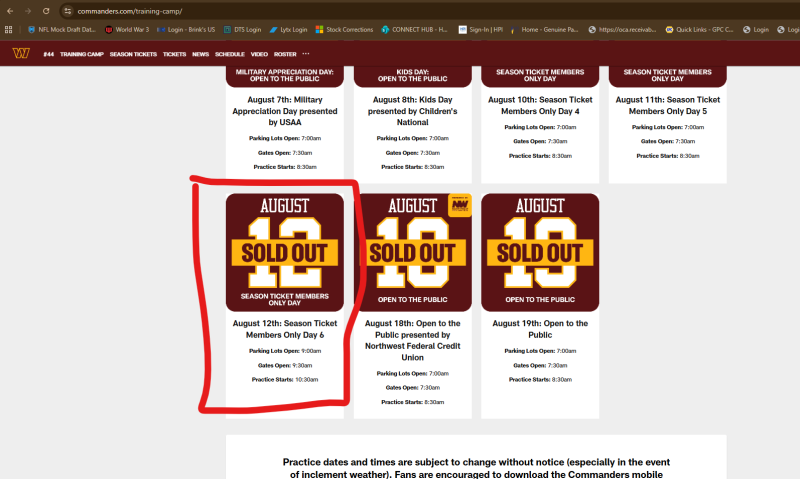The height and width of the screenshot is (479, 800).
Task: Select August 12 Sold Out card image
Action: tap(285, 252)
